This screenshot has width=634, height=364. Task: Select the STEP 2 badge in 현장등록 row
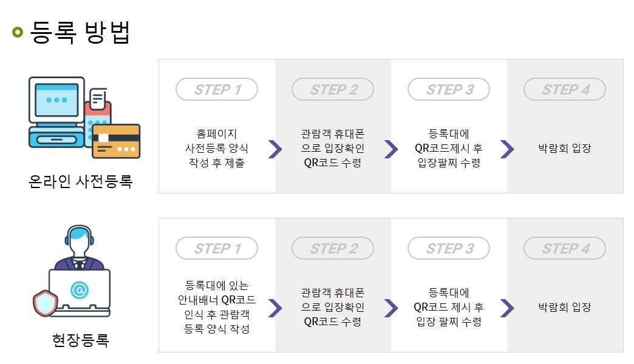pos(333,248)
